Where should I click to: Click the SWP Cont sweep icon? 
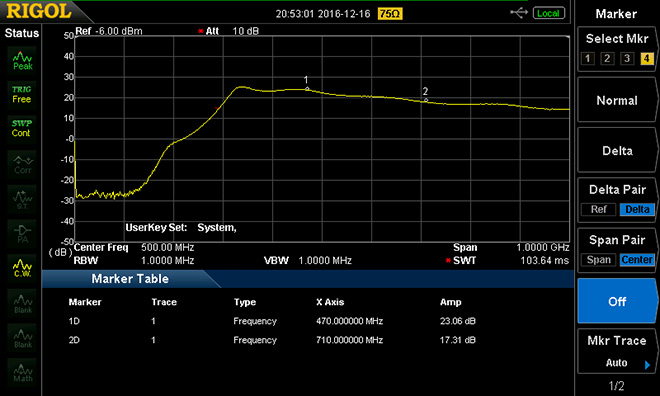point(22,128)
